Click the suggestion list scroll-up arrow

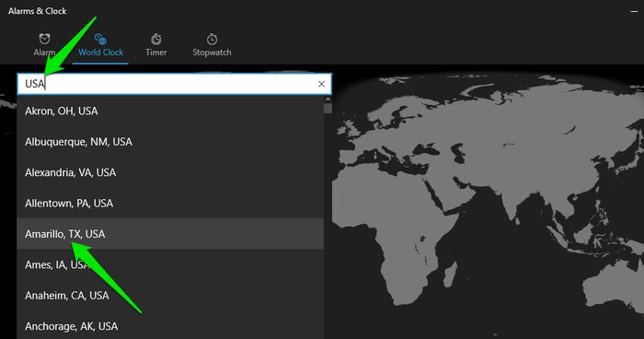[328, 99]
